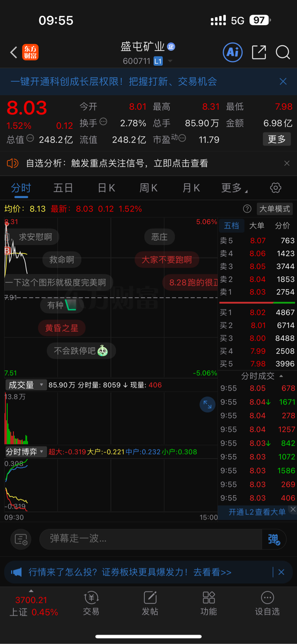Tap the share icon in header
Image resolution: width=297 pixels, height=644 pixels.
[x=259, y=52]
